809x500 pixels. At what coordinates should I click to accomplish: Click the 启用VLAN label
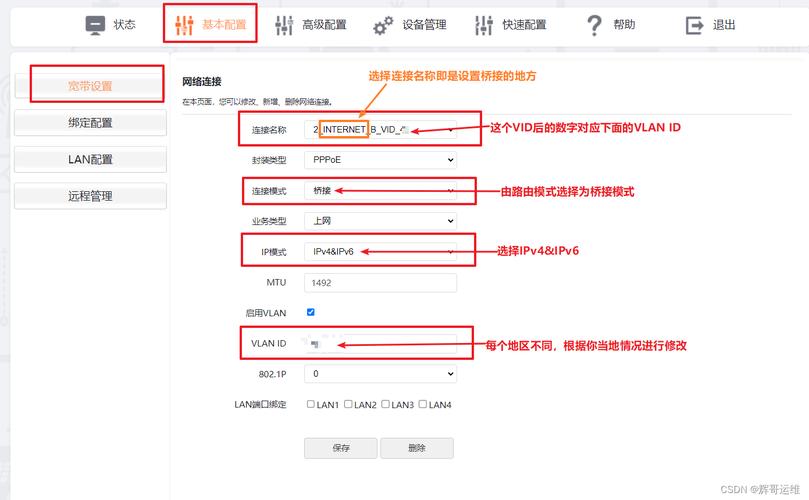tap(266, 313)
